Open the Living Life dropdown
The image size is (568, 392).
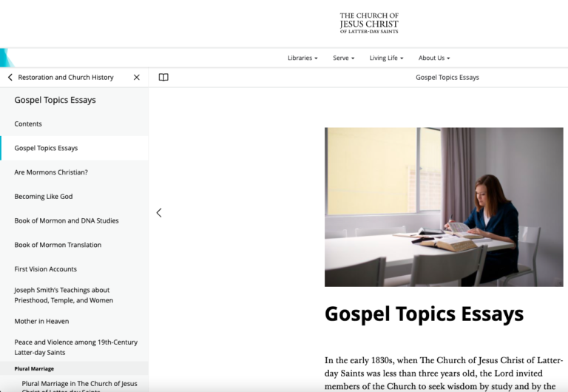386,58
